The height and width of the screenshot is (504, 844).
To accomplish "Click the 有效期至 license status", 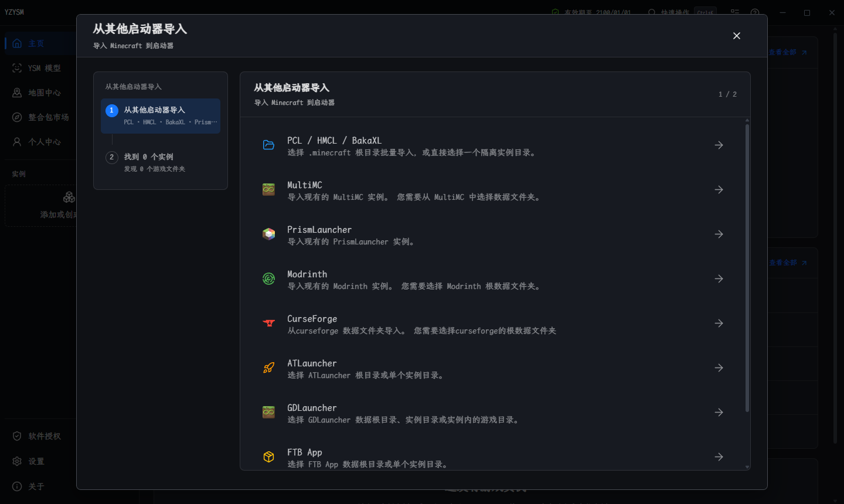I will [592, 12].
